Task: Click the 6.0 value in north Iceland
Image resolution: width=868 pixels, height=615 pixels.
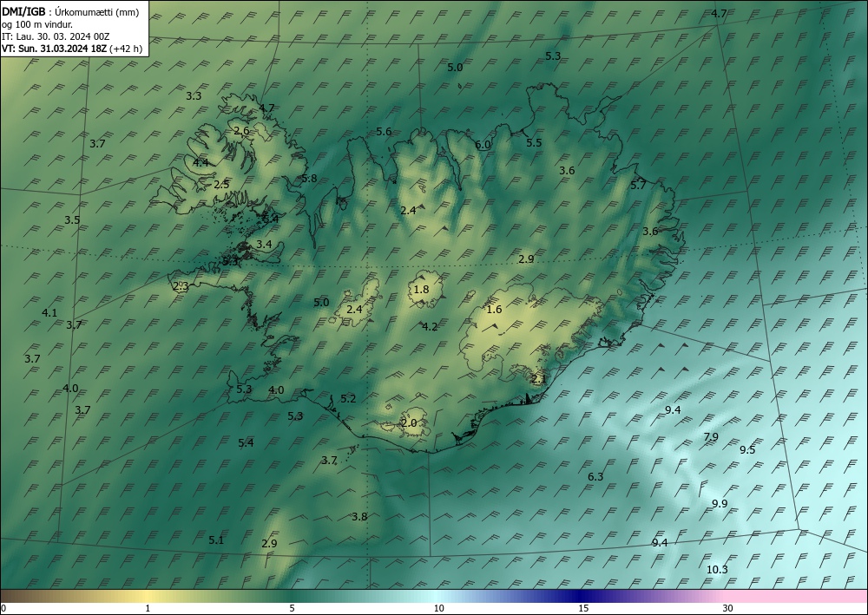Action: click(483, 145)
